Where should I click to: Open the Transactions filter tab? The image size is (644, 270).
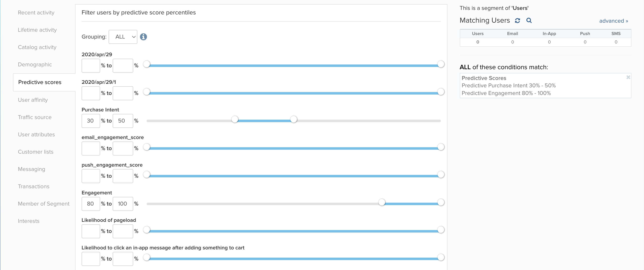pos(34,186)
